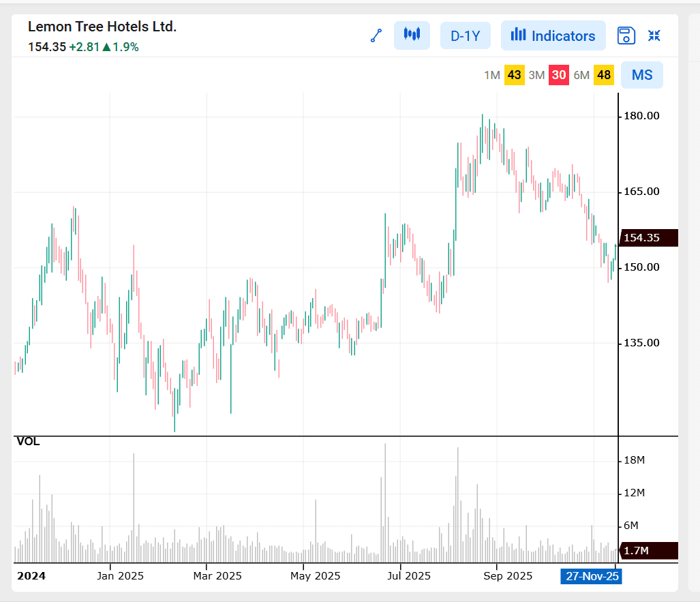Save the chart with the disk icon
The image size is (700, 602).
click(x=626, y=35)
